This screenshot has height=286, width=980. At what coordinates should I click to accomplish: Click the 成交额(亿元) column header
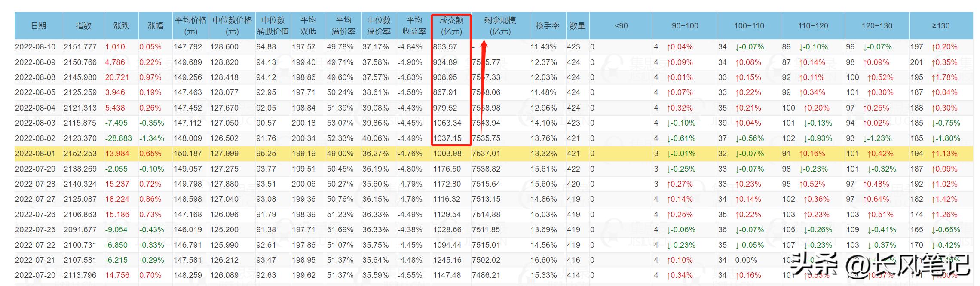click(x=451, y=26)
